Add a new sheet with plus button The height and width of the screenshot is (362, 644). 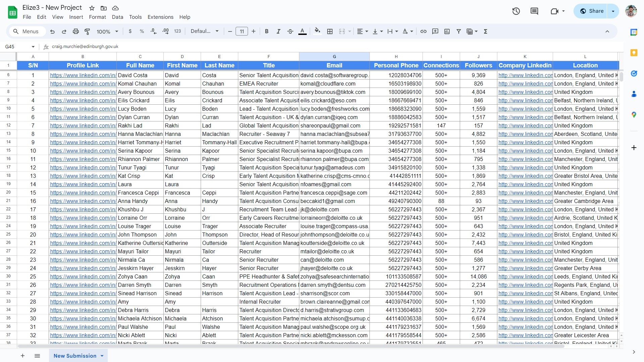[x=22, y=356]
